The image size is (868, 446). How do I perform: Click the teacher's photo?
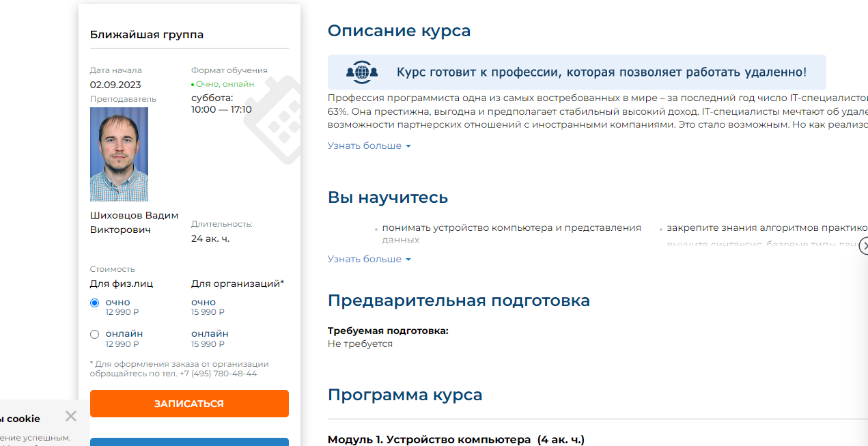pyautogui.click(x=119, y=154)
